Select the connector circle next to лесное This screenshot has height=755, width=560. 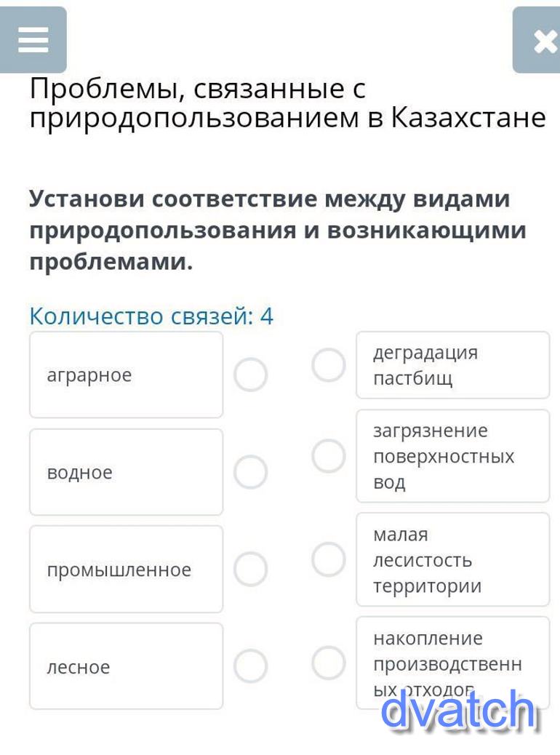[251, 666]
